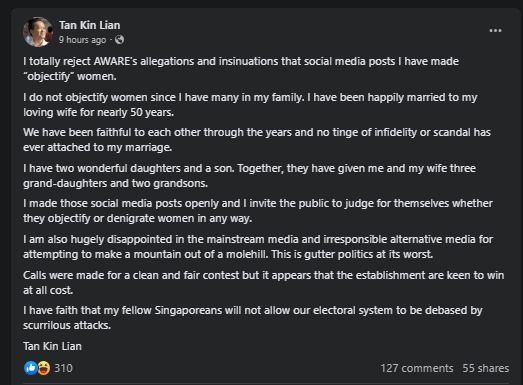View the 55 shares list
This screenshot has width=523, height=385.
pyautogui.click(x=486, y=368)
